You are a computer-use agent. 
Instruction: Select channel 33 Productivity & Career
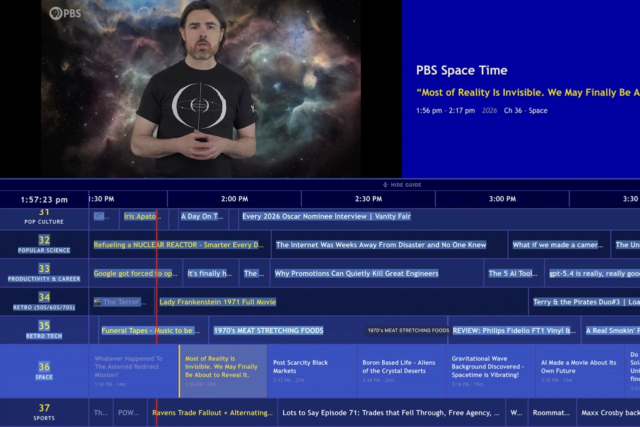click(x=44, y=273)
